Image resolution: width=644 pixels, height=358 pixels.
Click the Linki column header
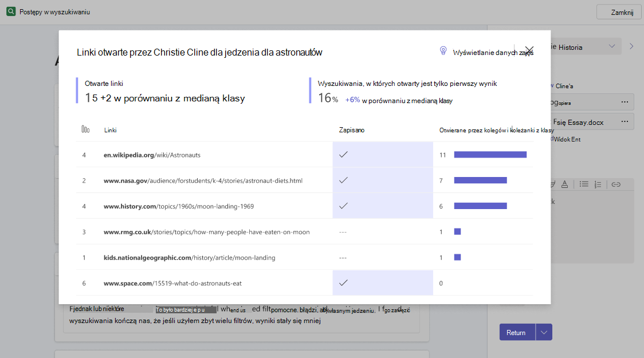click(111, 130)
